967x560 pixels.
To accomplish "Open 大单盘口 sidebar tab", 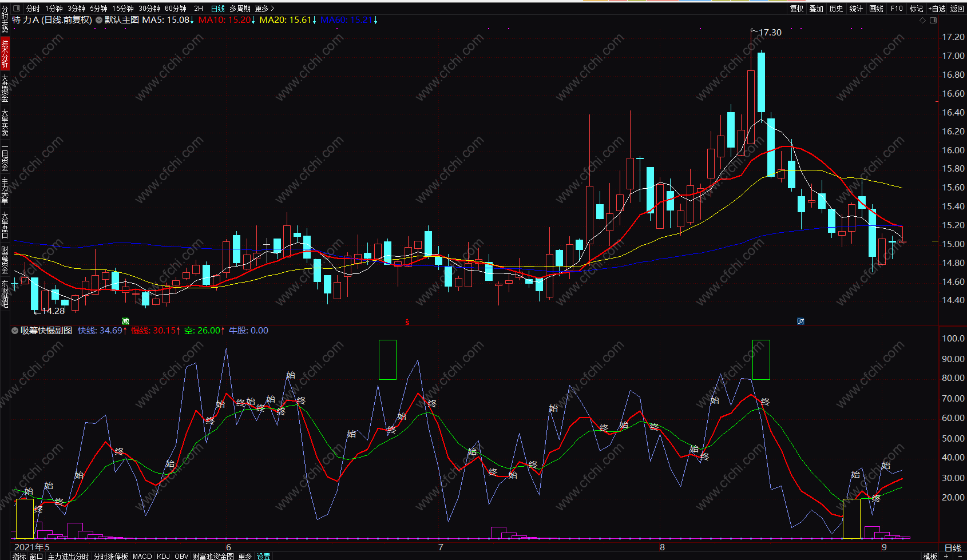I will 5,225.
